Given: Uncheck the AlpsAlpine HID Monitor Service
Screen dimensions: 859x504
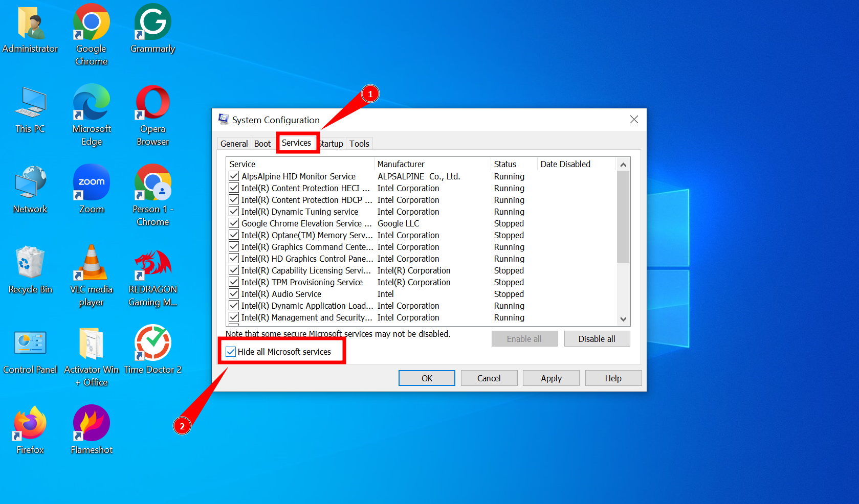Looking at the screenshot, I should 233,176.
